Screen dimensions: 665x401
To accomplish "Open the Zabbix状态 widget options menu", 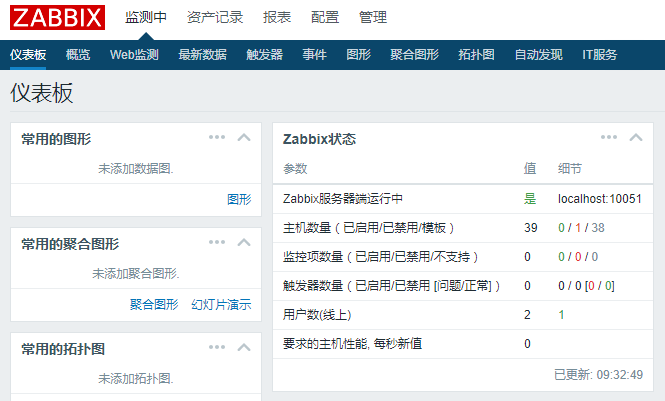I will [x=609, y=137].
